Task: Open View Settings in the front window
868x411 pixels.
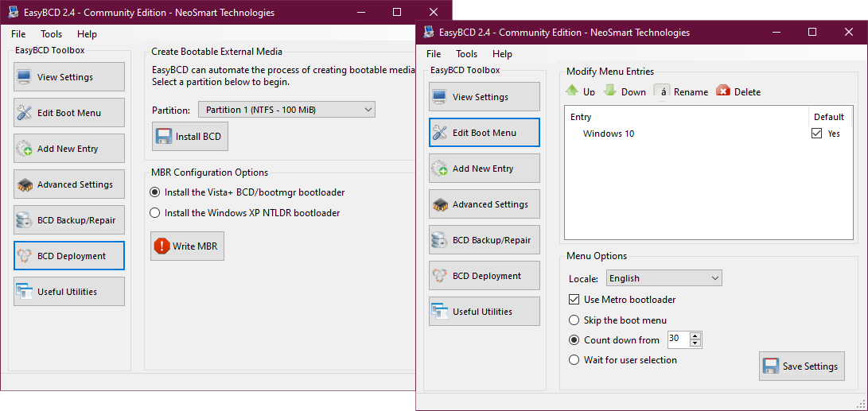Action: pyautogui.click(x=485, y=97)
